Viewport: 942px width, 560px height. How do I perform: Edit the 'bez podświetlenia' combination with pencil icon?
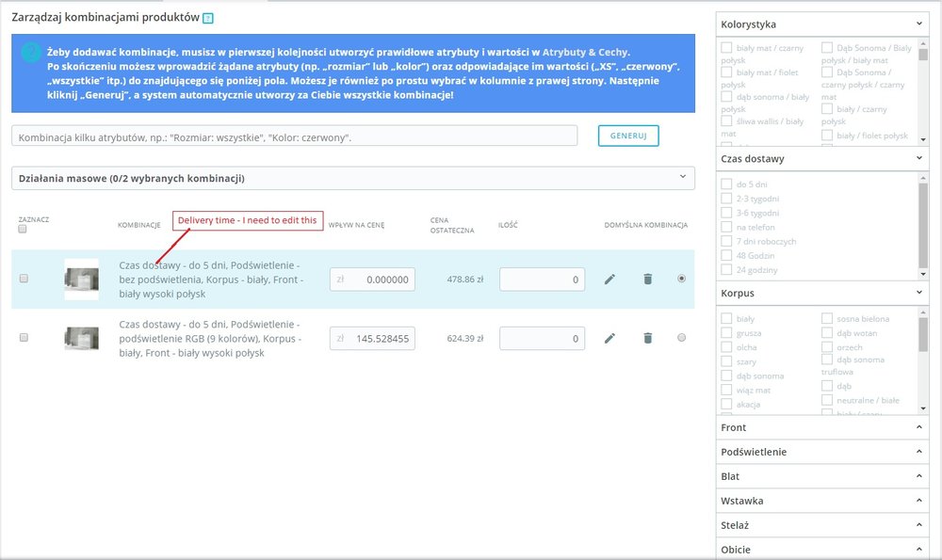(609, 280)
